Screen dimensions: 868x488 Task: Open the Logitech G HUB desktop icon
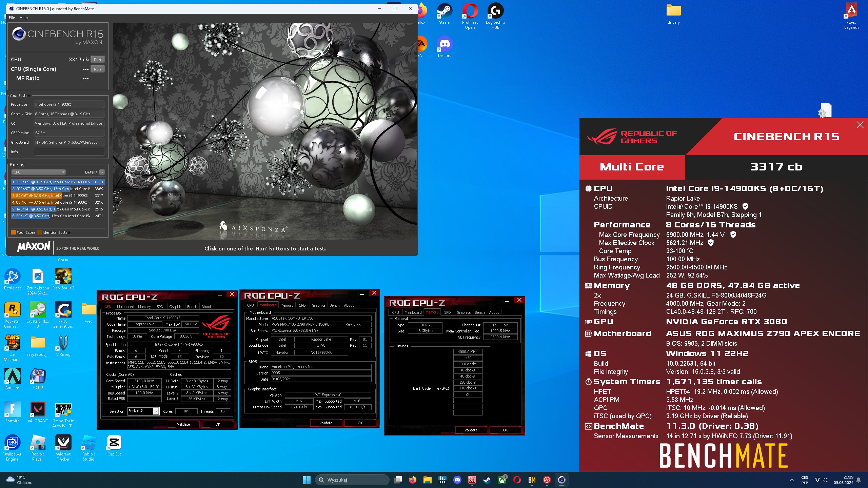tap(495, 16)
